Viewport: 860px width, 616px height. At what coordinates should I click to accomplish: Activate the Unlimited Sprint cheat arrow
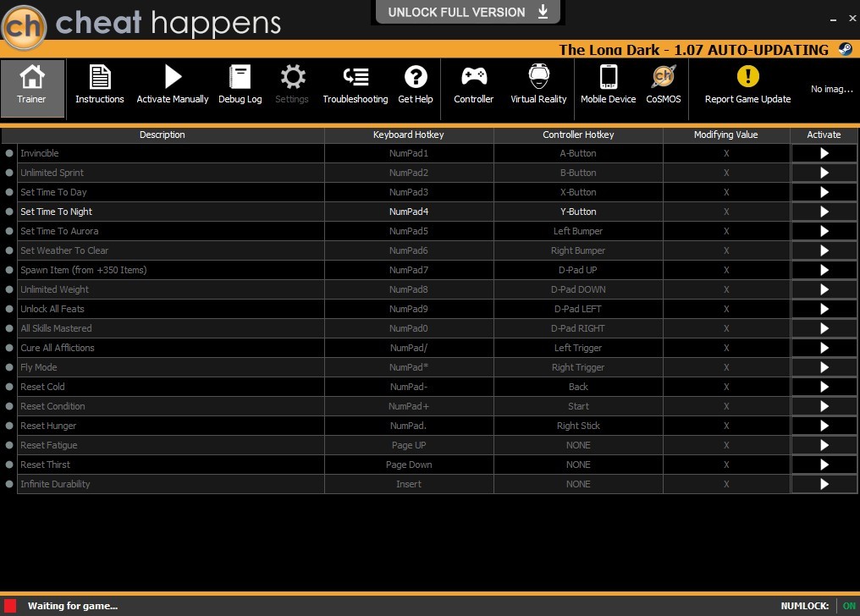point(824,173)
